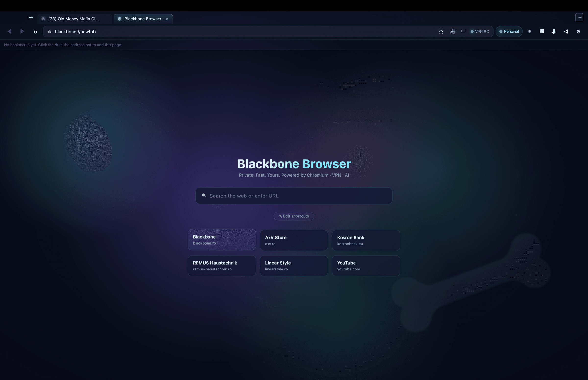Click the Edit shortcuts button
Screen dimensions: 588x380
[294, 216]
